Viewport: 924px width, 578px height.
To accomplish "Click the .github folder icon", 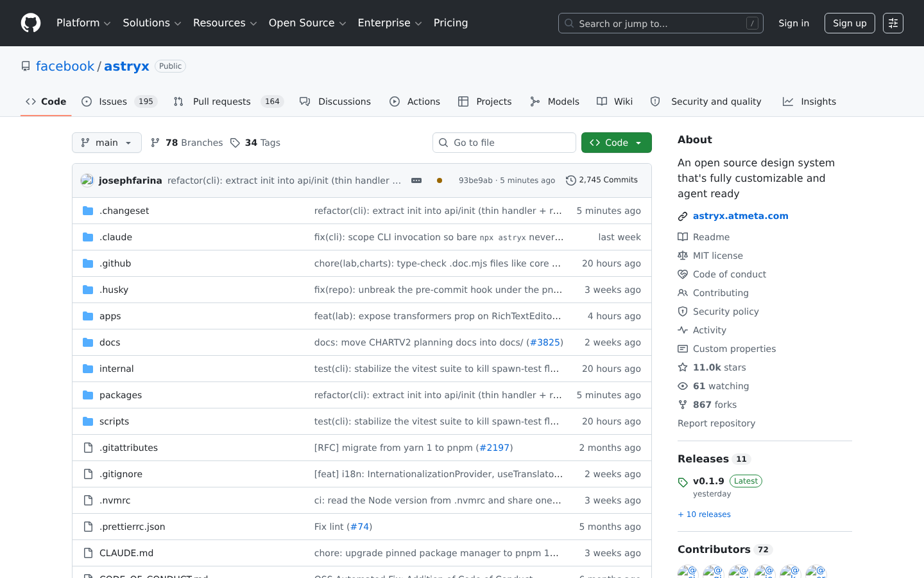I will [x=88, y=263].
